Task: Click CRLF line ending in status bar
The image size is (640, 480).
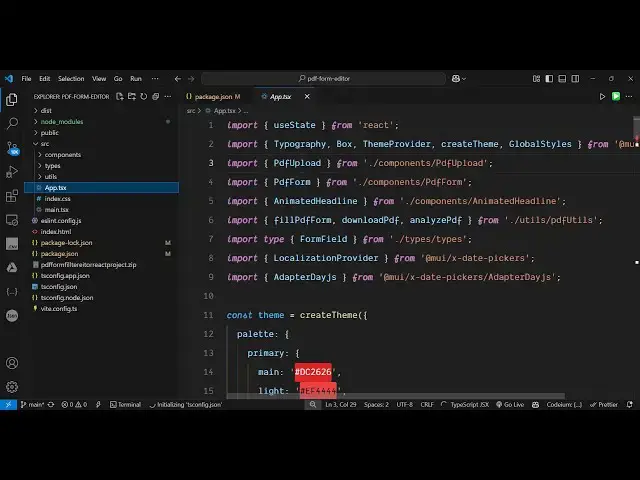Action: pyautogui.click(x=427, y=404)
